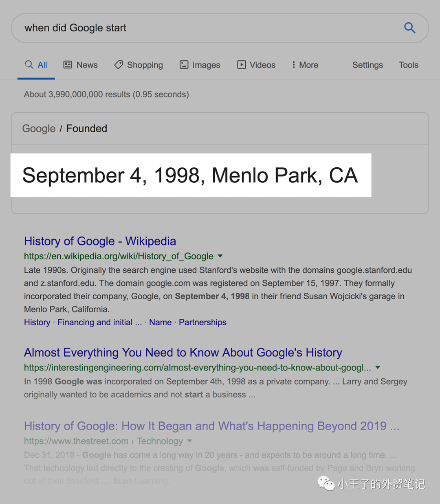This screenshot has width=440, height=504.
Task: Open Financing and initial sitelink
Action: pos(99,322)
